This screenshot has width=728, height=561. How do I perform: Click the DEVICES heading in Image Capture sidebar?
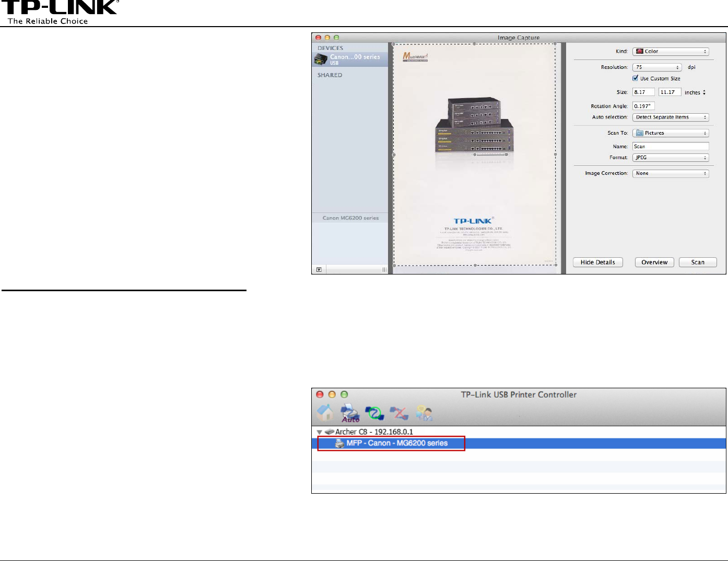point(331,48)
